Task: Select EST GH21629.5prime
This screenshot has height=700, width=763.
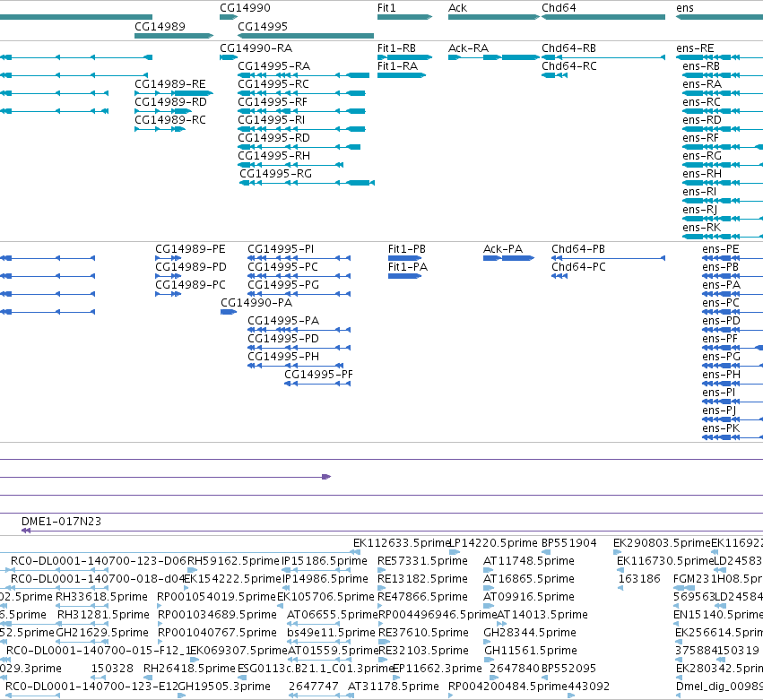Action: [x=102, y=633]
